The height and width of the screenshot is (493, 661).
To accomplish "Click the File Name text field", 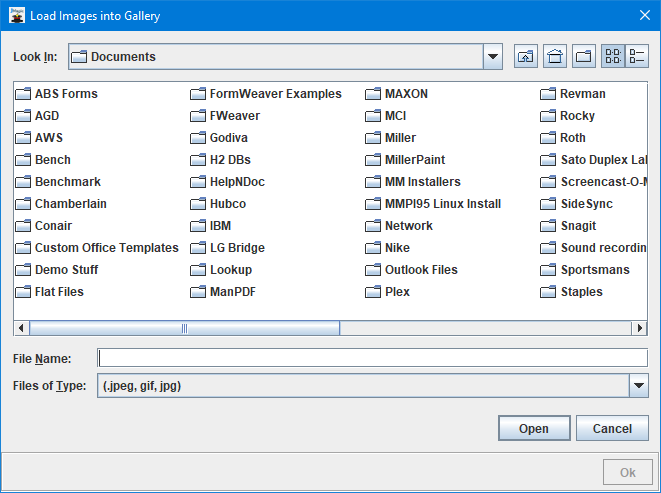I will click(372, 358).
